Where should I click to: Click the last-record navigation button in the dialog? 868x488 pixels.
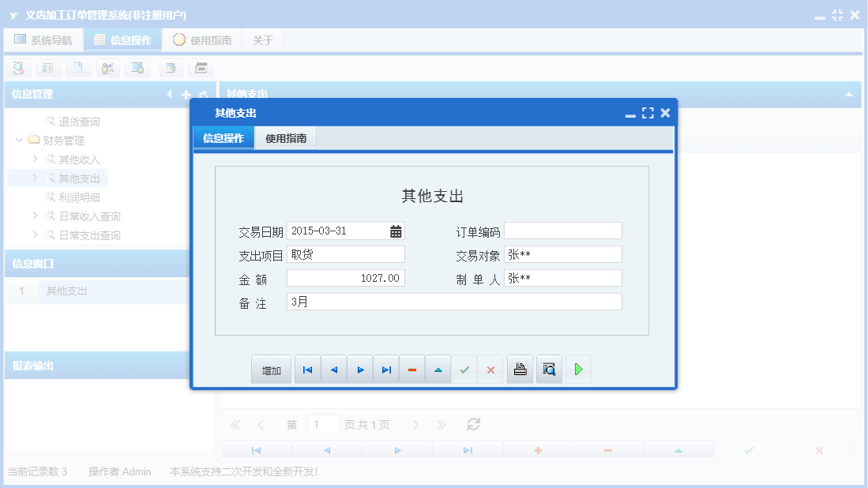click(385, 369)
